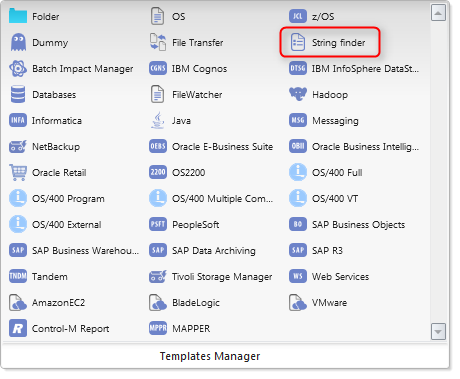Image resolution: width=460 pixels, height=379 pixels.
Task: Click the "String finder" label
Action: [338, 43]
